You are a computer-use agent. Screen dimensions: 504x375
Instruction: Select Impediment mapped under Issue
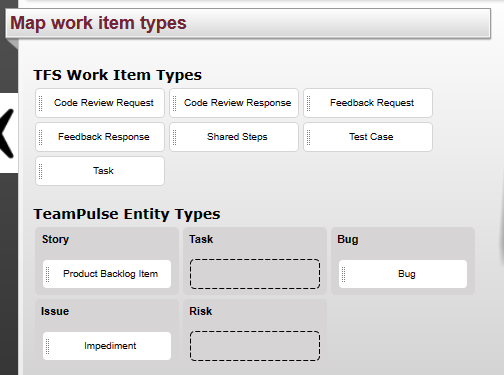[x=107, y=346]
